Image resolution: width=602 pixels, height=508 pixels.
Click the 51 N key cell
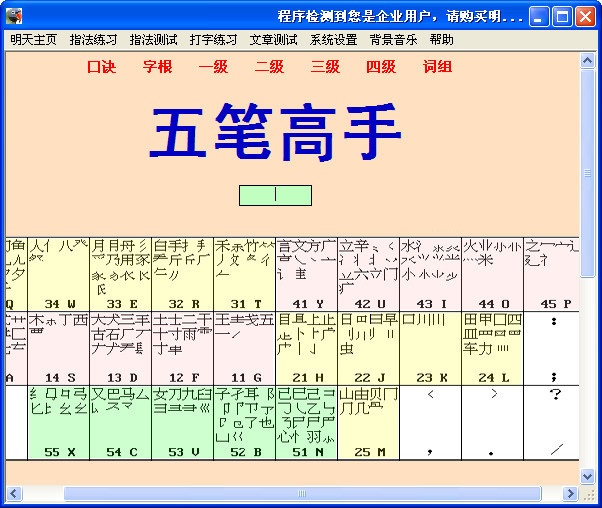click(x=307, y=422)
